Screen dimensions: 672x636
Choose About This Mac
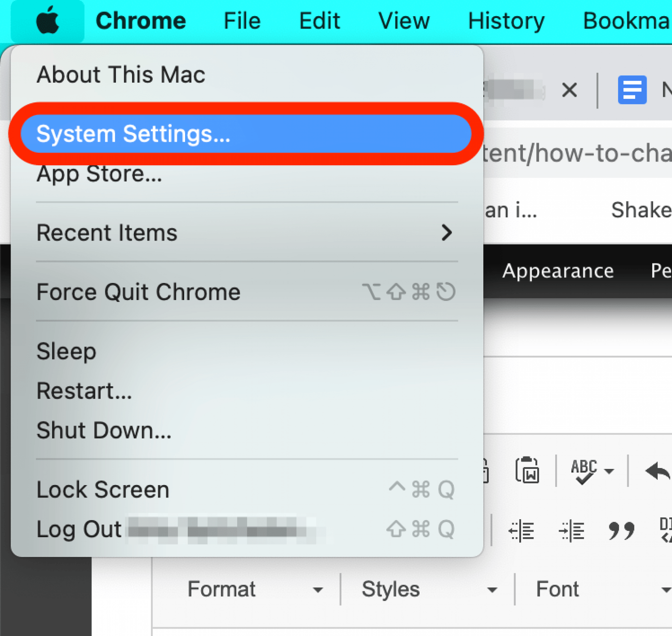pos(121,75)
